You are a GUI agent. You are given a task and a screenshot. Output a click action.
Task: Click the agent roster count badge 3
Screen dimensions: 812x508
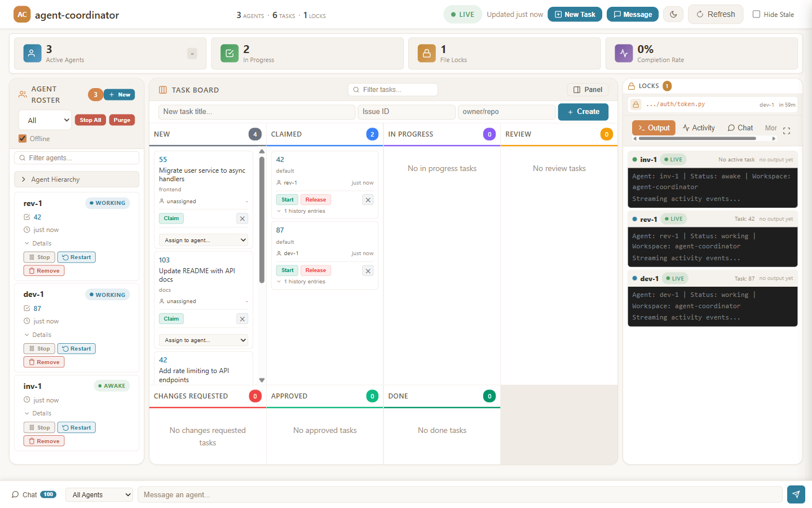click(95, 94)
